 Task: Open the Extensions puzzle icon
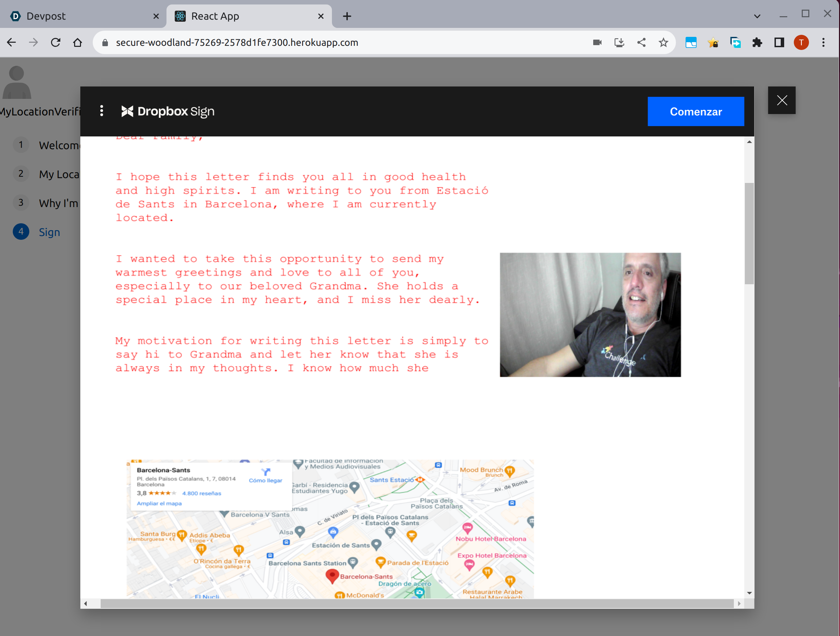tap(757, 42)
